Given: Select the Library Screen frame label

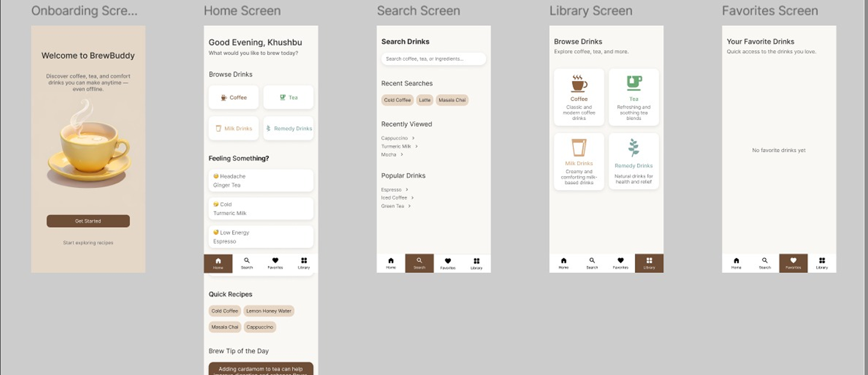Looking at the screenshot, I should pyautogui.click(x=591, y=11).
